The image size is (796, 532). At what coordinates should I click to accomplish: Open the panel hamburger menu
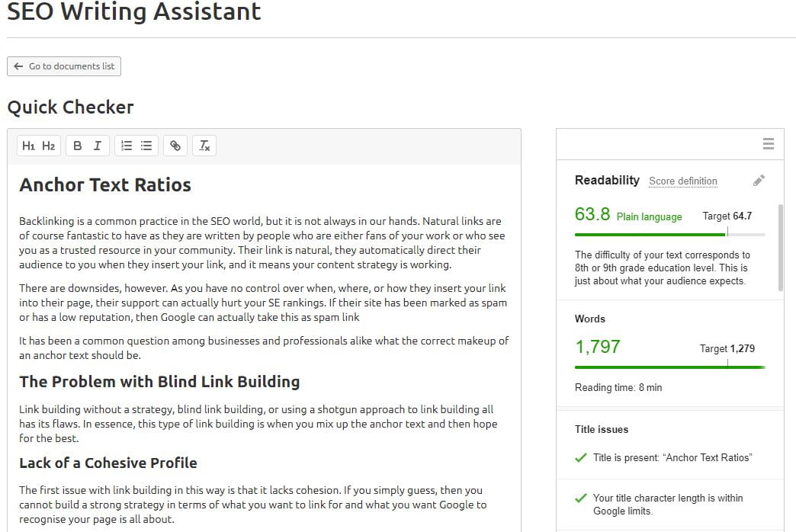click(769, 143)
